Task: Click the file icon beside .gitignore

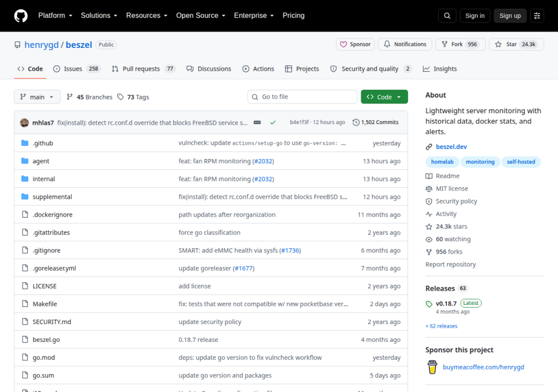Action: tap(25, 250)
